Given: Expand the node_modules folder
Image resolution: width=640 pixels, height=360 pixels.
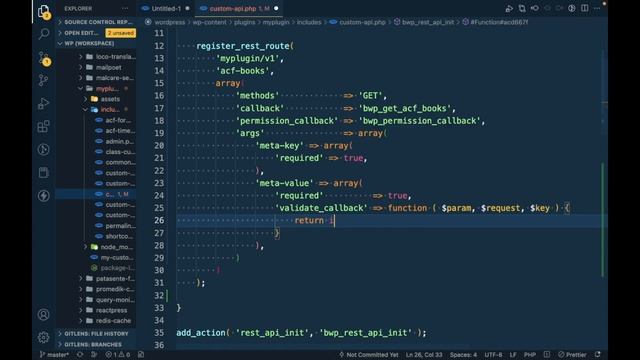Looking at the screenshot, I should coord(109,247).
